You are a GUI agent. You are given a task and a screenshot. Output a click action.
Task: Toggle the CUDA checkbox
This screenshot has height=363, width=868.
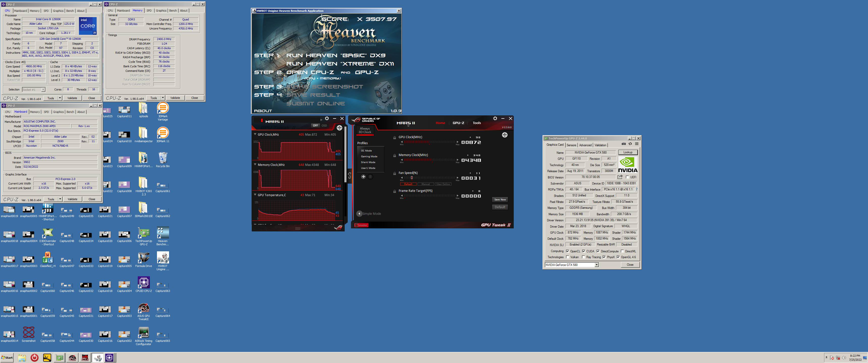pos(583,251)
